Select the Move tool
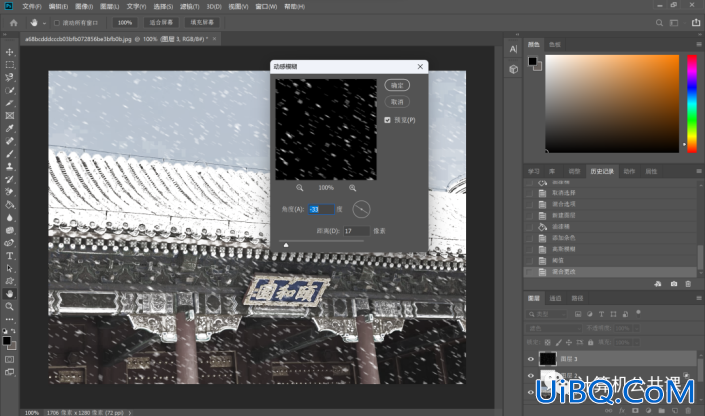Image resolution: width=705 pixels, height=416 pixels. click(x=9, y=52)
